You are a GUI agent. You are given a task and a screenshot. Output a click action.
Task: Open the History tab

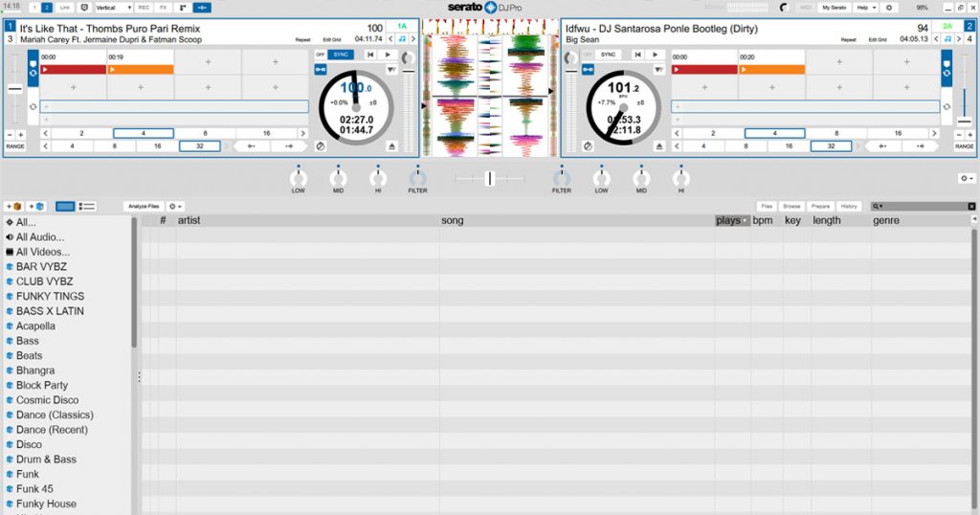[x=849, y=206]
